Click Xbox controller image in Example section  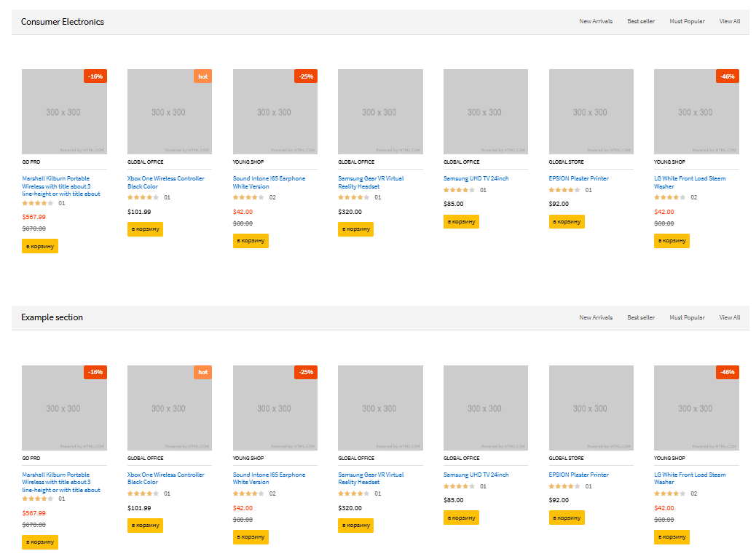click(x=170, y=408)
